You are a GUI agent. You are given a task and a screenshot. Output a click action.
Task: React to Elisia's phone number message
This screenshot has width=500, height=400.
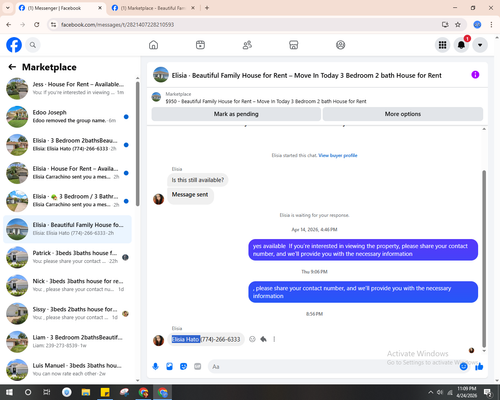point(252,339)
